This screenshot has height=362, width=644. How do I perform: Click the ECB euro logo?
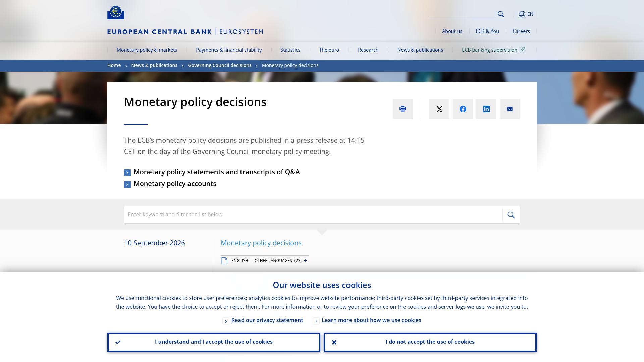(x=116, y=12)
